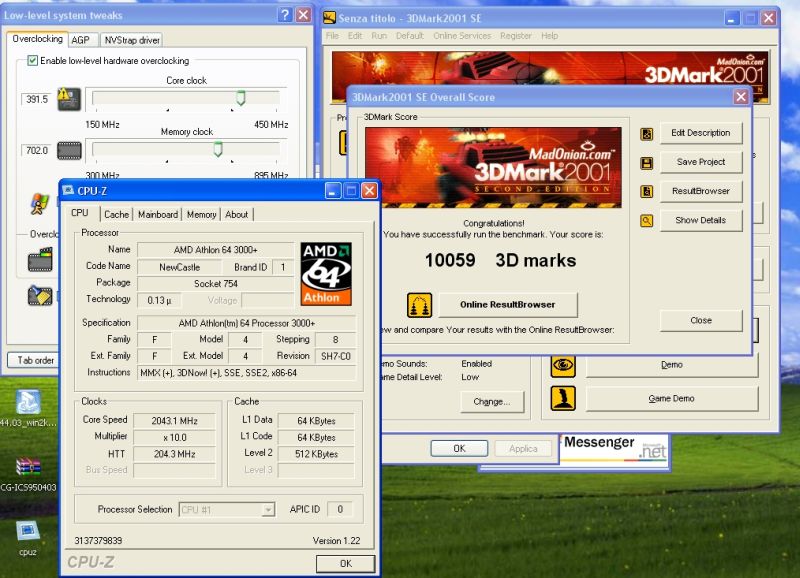Click the memory clock chip icon

pos(69,150)
